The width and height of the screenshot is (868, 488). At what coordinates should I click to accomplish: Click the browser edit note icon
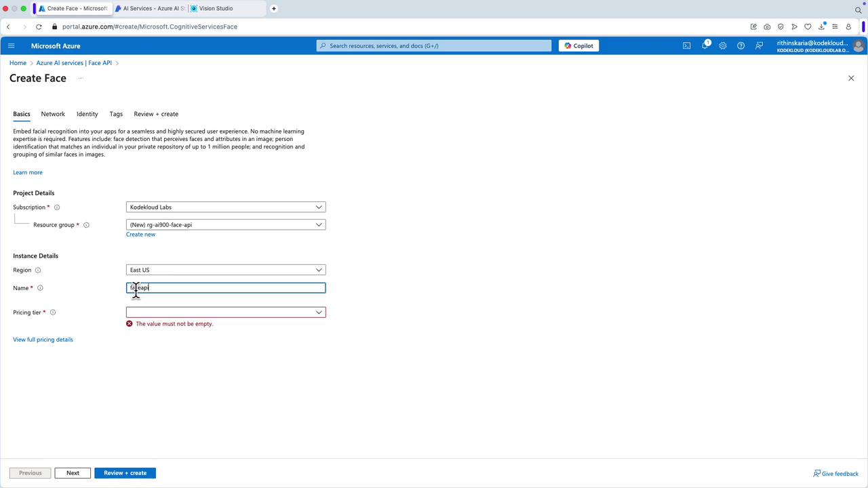click(753, 26)
